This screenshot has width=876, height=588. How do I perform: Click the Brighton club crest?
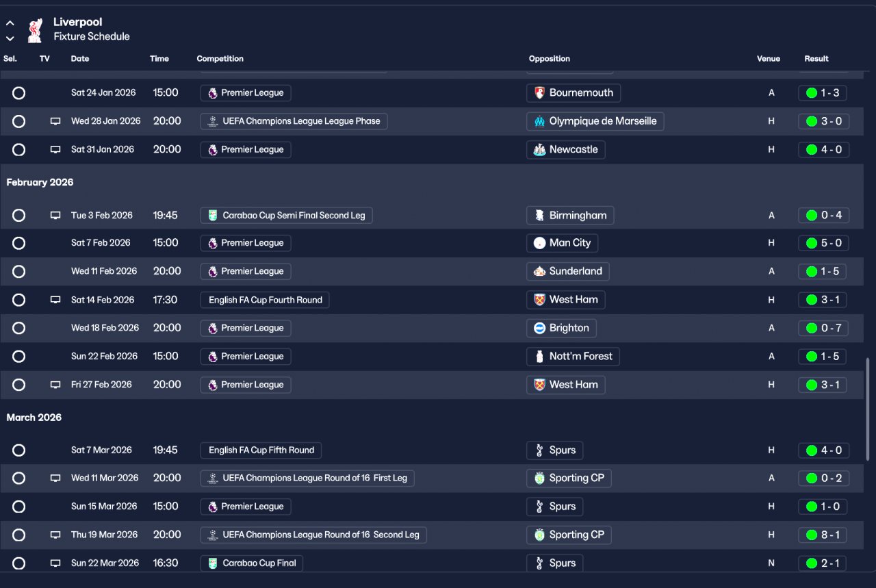tap(539, 328)
